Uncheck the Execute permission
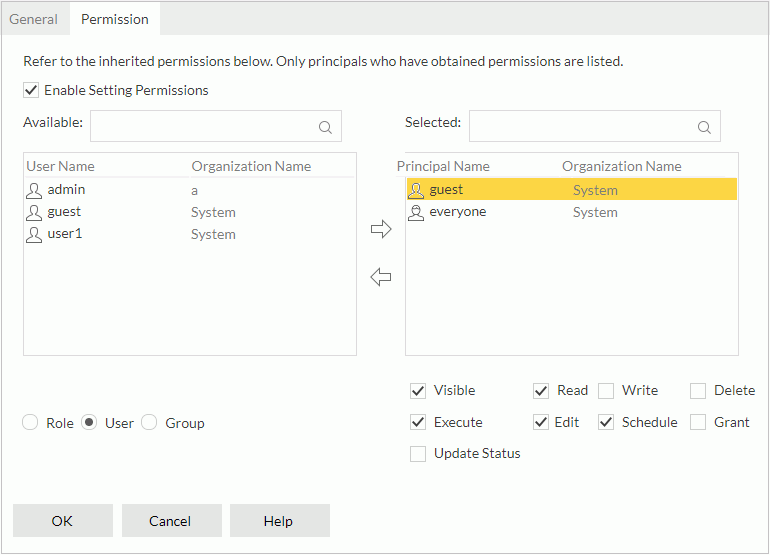Screen dimensions: 770x555 pyautogui.click(x=418, y=422)
